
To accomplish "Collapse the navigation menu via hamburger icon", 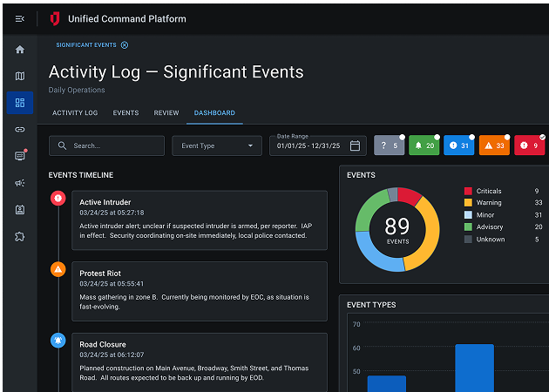I will [20, 18].
